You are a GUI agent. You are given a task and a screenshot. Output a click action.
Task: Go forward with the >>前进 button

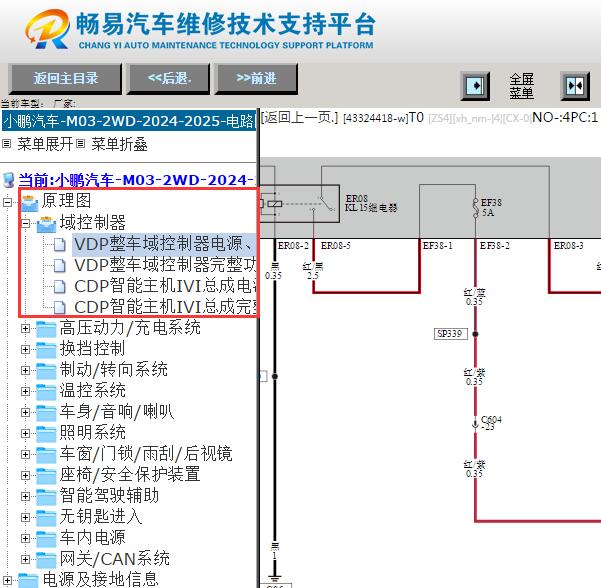tap(256, 79)
